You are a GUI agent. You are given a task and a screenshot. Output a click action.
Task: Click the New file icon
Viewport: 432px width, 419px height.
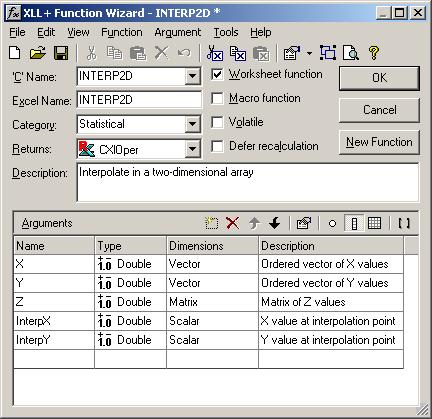click(15, 53)
